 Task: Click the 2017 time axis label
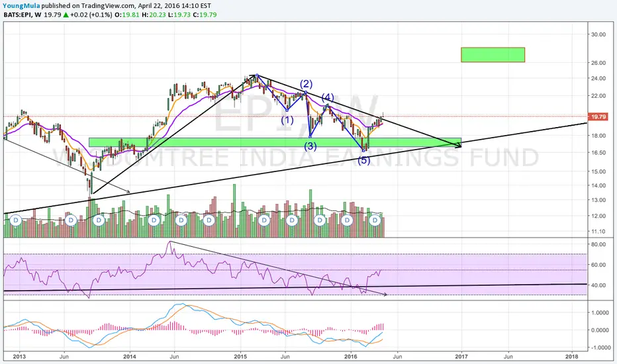click(461, 357)
